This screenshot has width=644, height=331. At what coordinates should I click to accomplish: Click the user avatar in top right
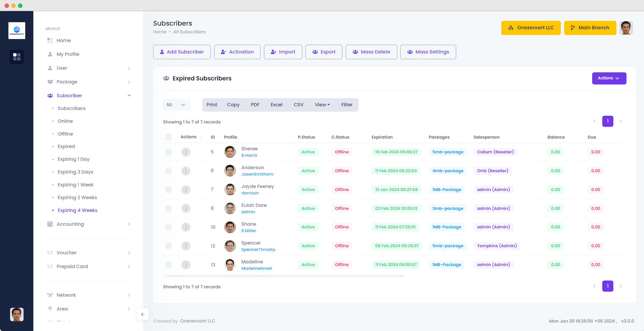point(626,28)
